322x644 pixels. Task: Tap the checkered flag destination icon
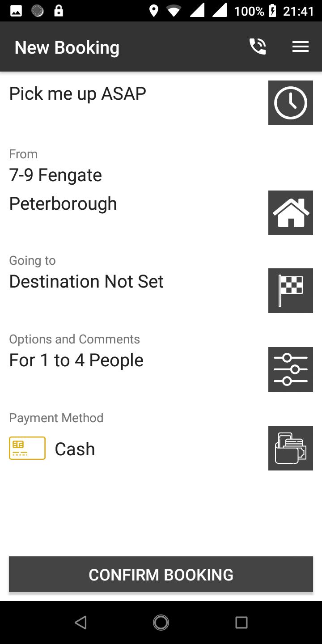click(291, 291)
